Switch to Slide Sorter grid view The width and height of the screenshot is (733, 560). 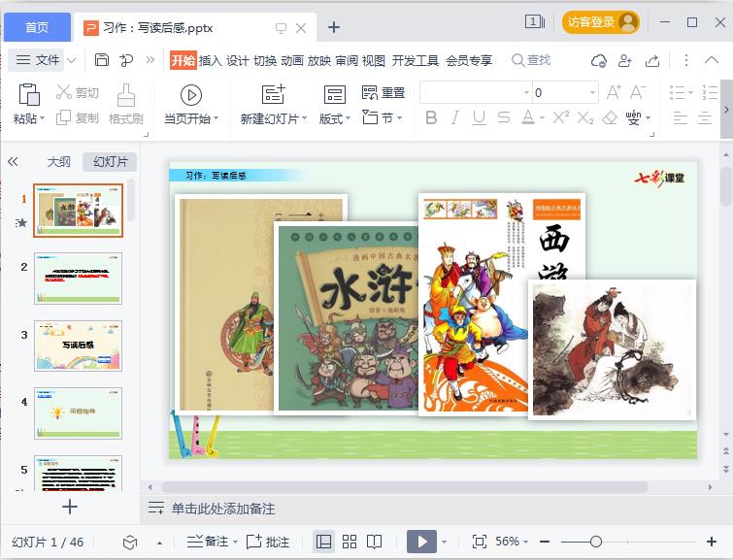(350, 542)
